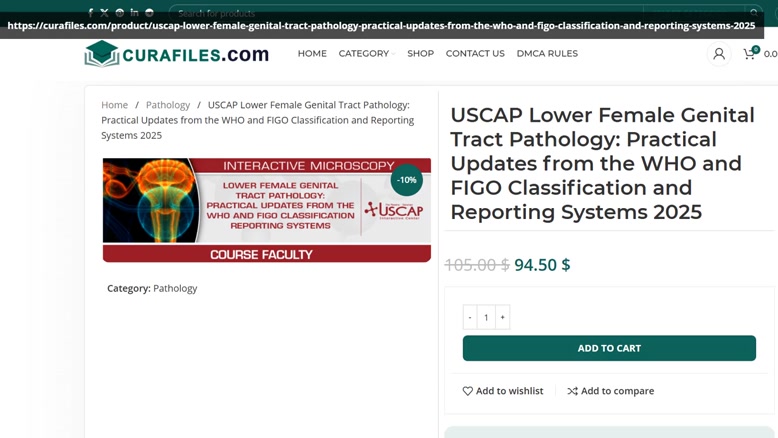
Task: Decrease quantity with minus button
Action: (x=470, y=317)
